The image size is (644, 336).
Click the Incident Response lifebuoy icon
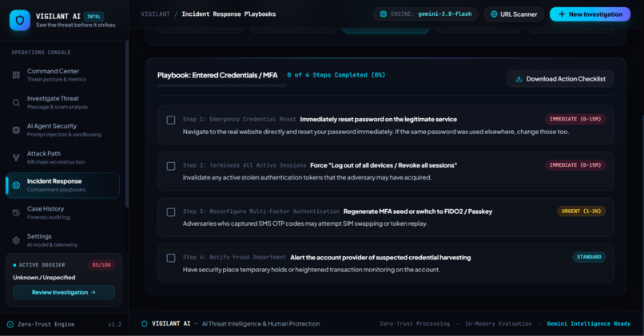tap(16, 185)
